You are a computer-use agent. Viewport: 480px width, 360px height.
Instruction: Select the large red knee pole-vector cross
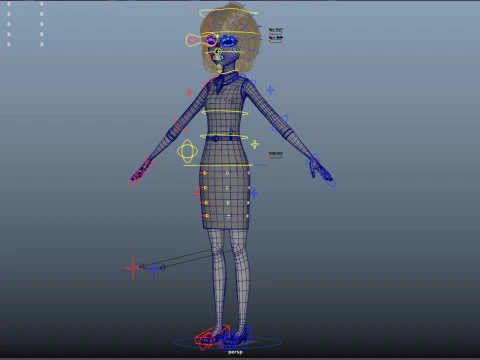tap(133, 268)
